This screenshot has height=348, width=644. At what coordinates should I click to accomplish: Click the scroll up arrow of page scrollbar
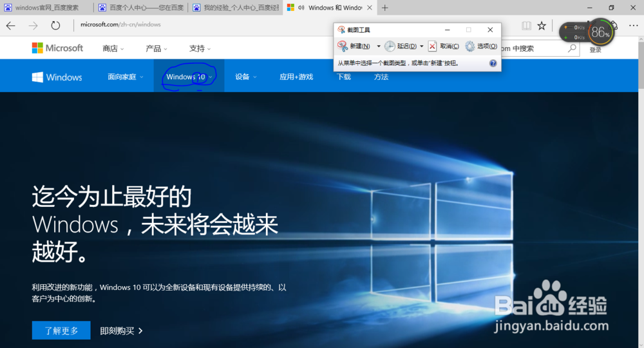point(641,39)
